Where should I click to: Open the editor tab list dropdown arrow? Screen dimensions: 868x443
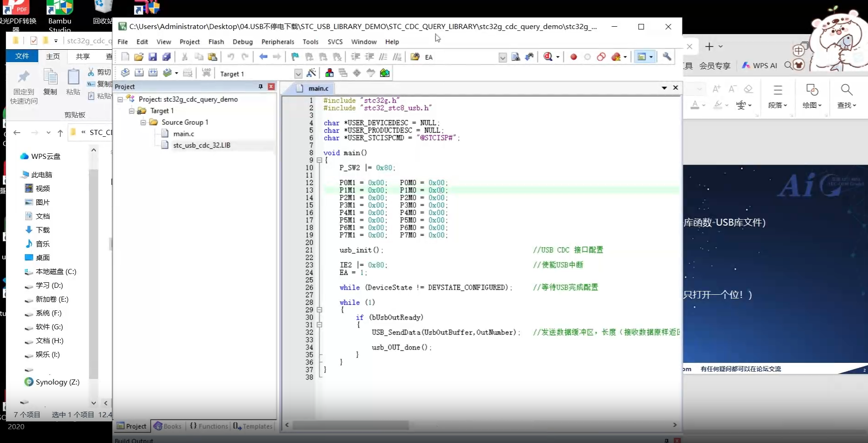coord(664,87)
